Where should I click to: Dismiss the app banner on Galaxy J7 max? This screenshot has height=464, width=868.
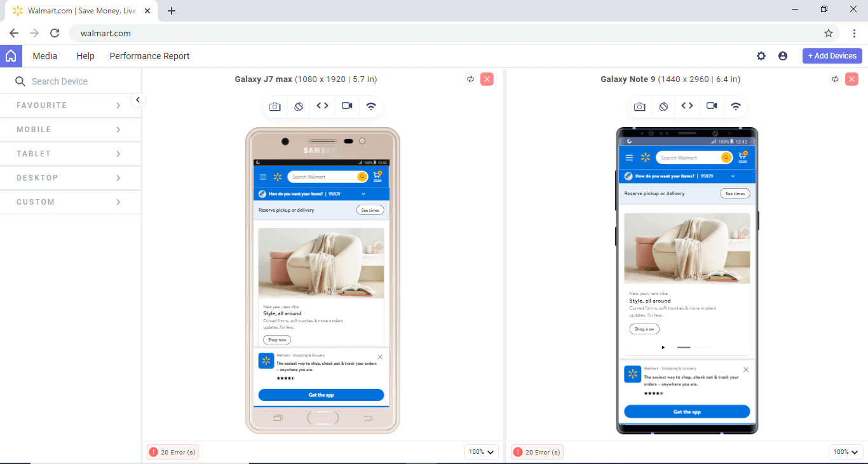(380, 357)
